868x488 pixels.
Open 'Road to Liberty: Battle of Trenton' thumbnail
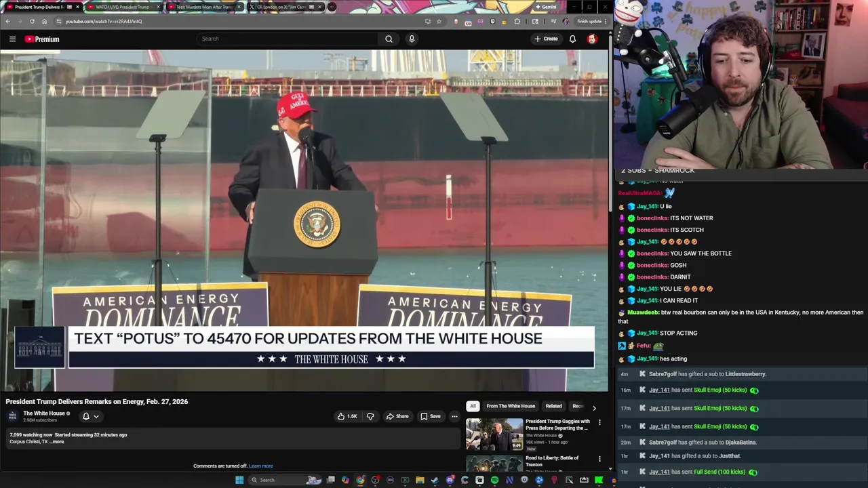494,463
